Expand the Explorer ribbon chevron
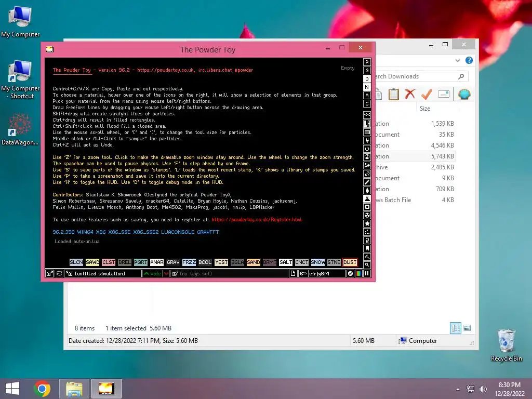This screenshot has height=399, width=532. pos(458,60)
